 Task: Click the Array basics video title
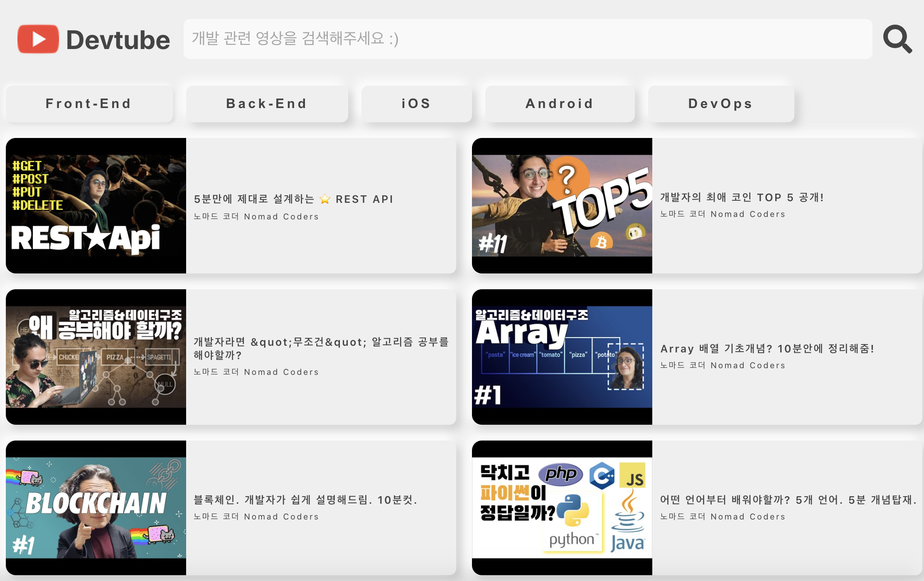767,348
